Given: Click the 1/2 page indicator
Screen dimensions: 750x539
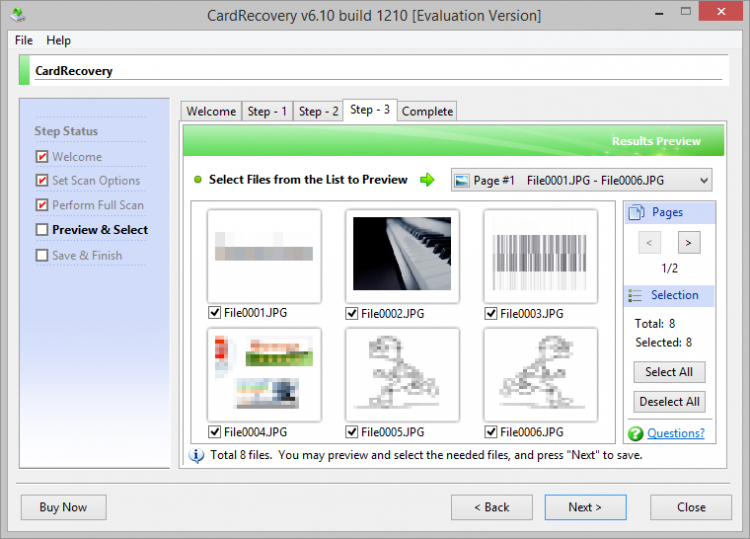Looking at the screenshot, I should click(670, 268).
